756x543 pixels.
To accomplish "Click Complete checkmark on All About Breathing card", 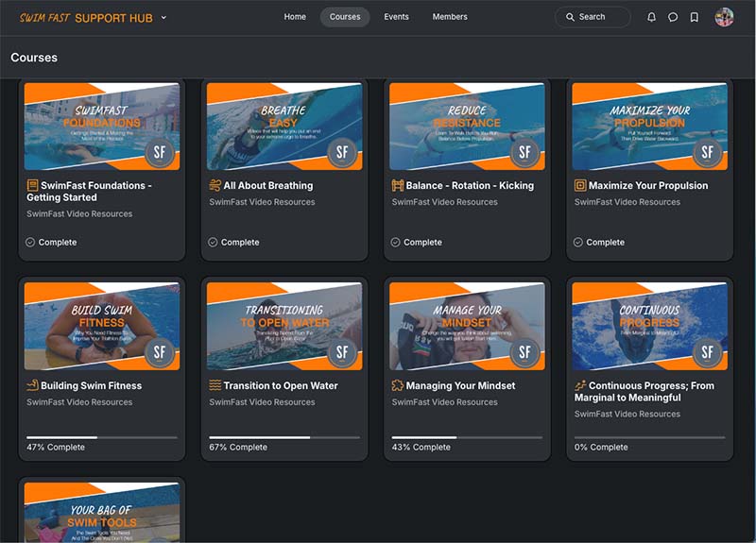I will [213, 242].
